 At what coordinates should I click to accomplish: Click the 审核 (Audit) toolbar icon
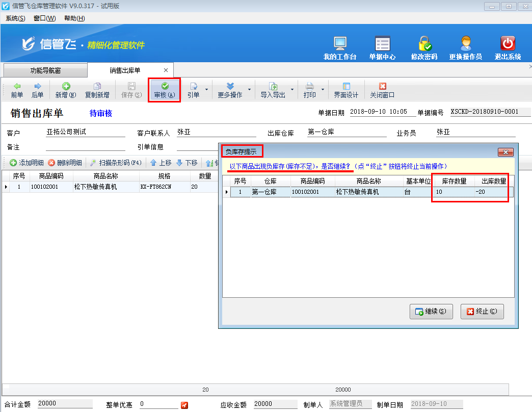(164, 90)
